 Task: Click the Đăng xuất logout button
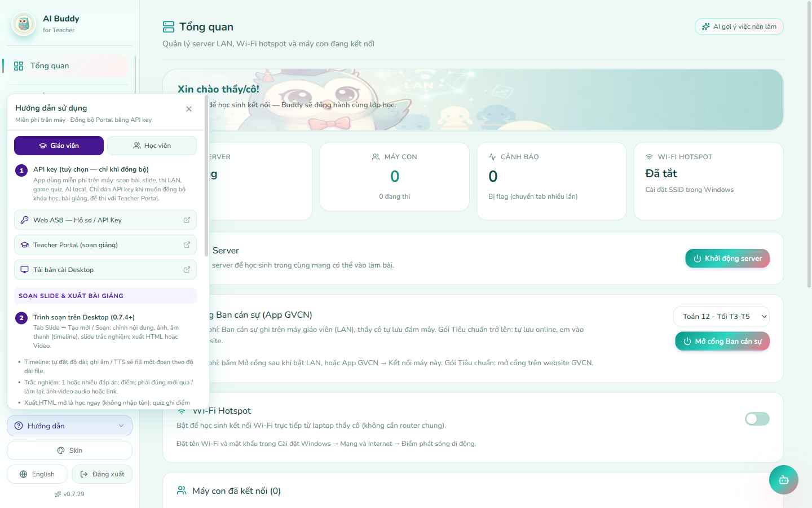click(102, 474)
